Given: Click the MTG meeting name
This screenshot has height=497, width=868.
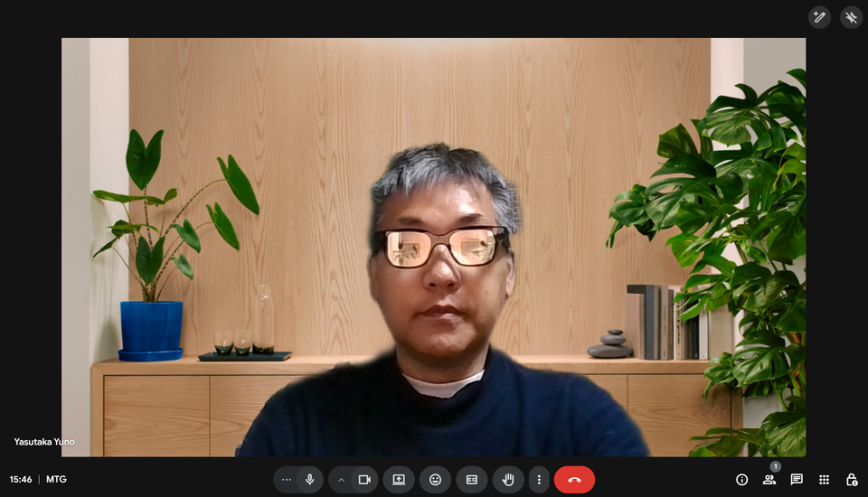Looking at the screenshot, I should coord(56,479).
